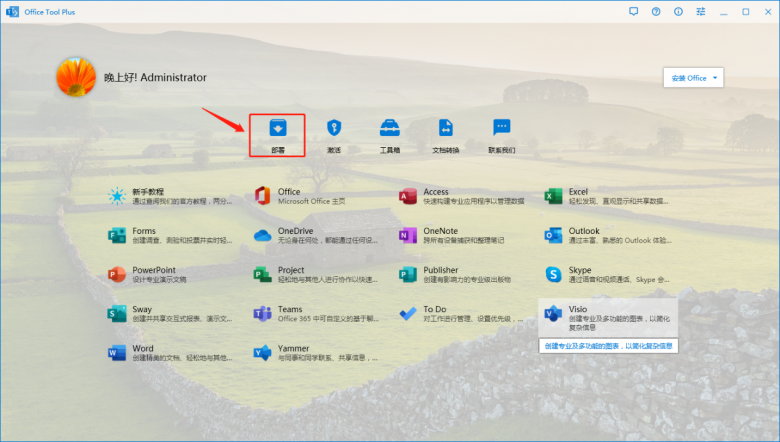
Task: Open the Outlook link title
Action: 584,231
